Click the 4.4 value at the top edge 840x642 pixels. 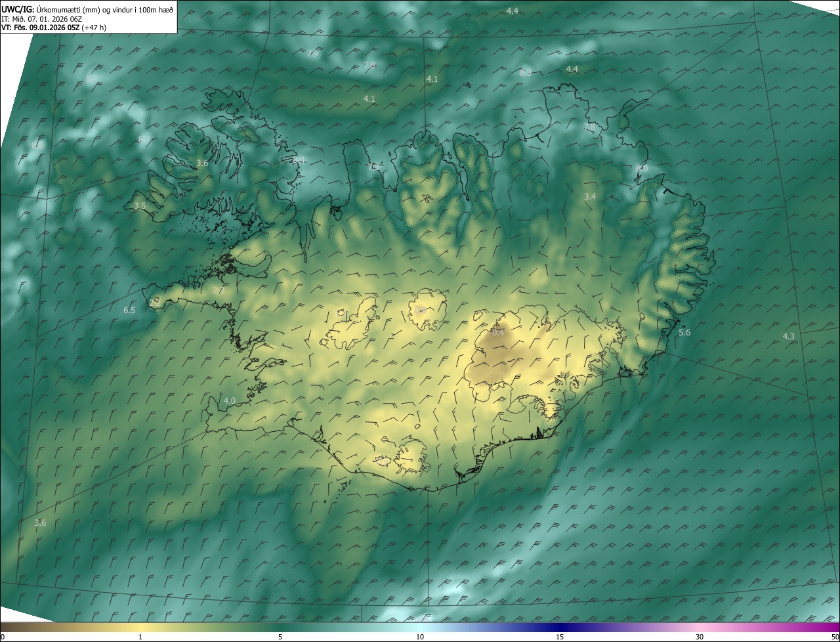(x=513, y=11)
